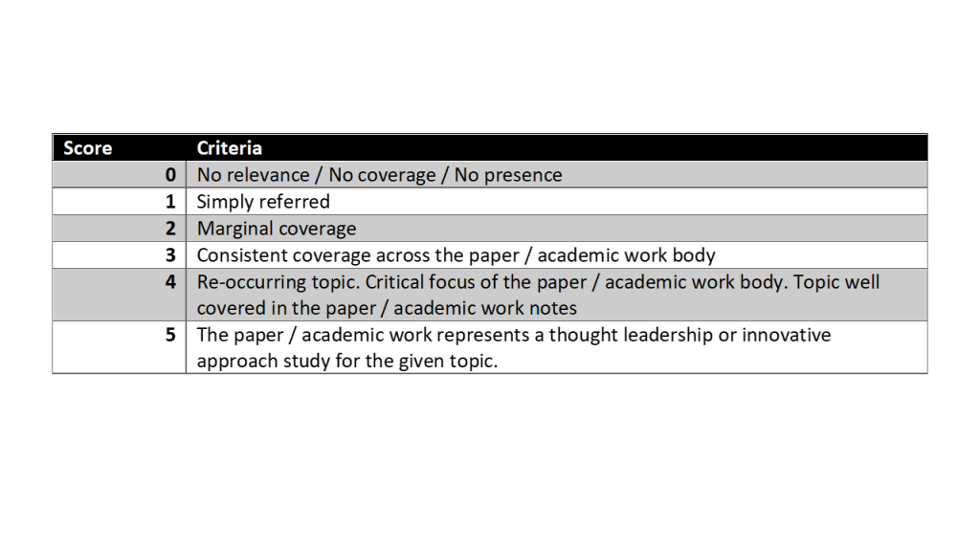Screen dimensions: 980x551
Task: Click the 'Simply referred' criteria text
Action: (x=263, y=202)
